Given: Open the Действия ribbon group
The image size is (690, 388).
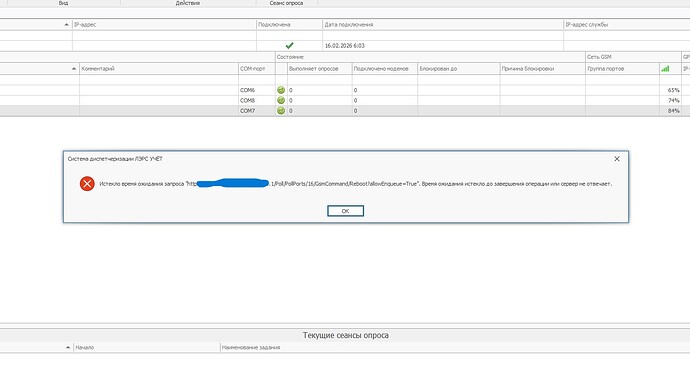Looking at the screenshot, I should pyautogui.click(x=188, y=3).
